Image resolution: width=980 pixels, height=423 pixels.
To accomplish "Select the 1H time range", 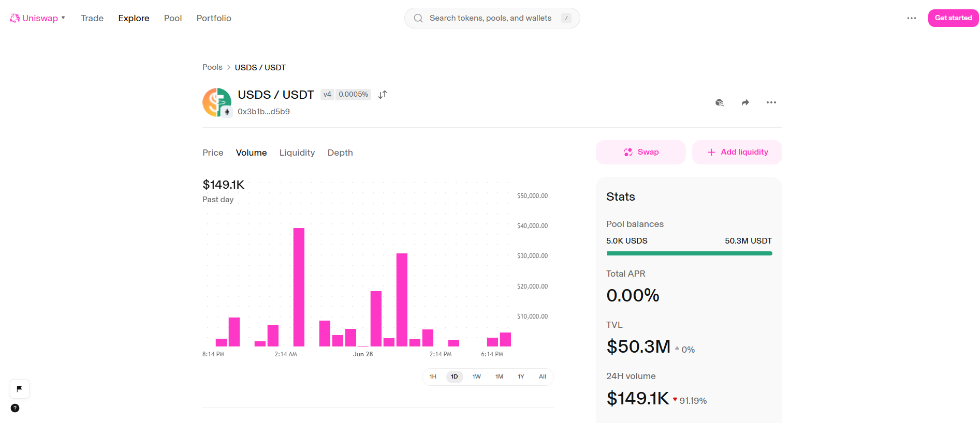I will coord(433,376).
